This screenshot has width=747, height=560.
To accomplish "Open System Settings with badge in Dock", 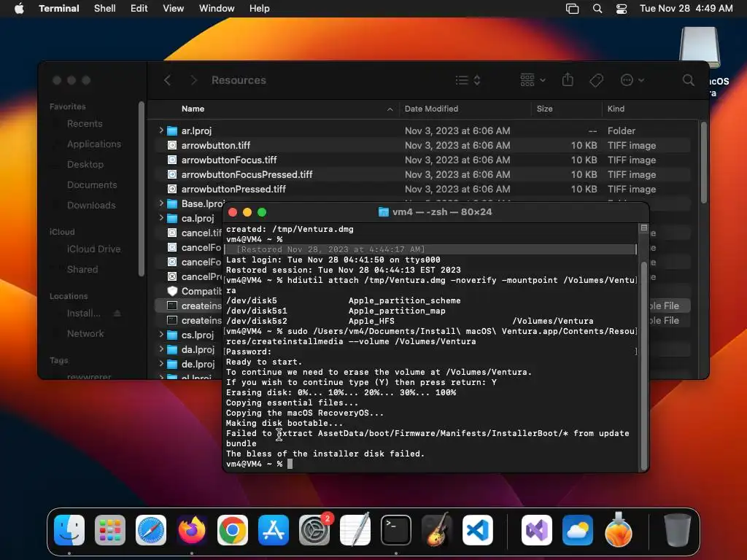I will click(314, 530).
